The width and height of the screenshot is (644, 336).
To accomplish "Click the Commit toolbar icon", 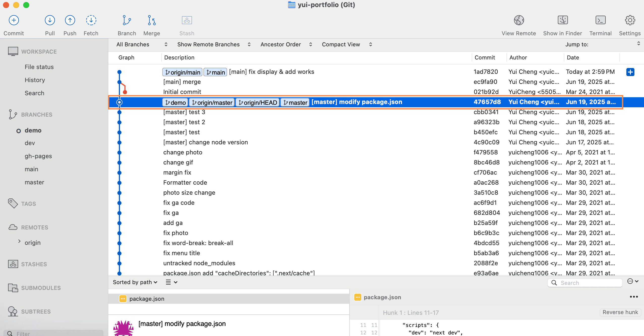I will click(14, 20).
